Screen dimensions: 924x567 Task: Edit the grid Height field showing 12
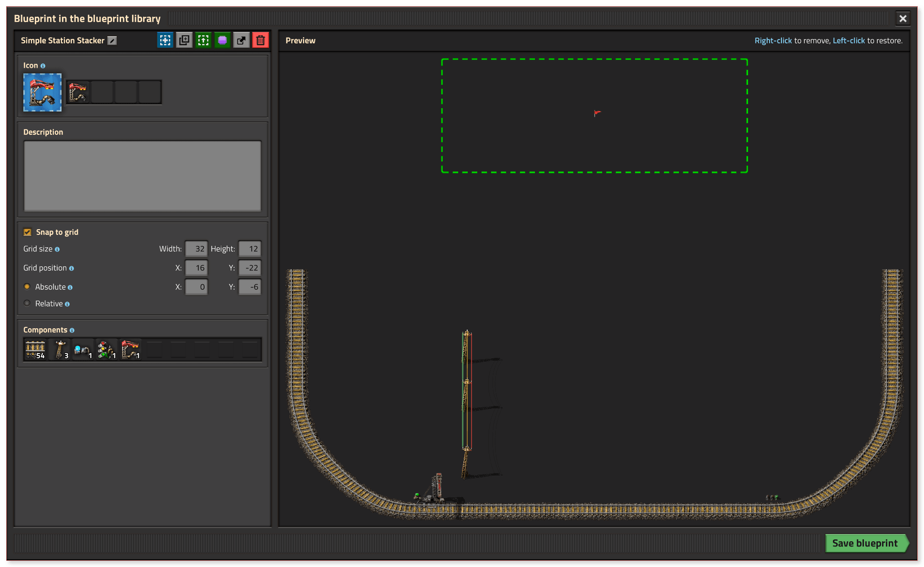coord(250,249)
